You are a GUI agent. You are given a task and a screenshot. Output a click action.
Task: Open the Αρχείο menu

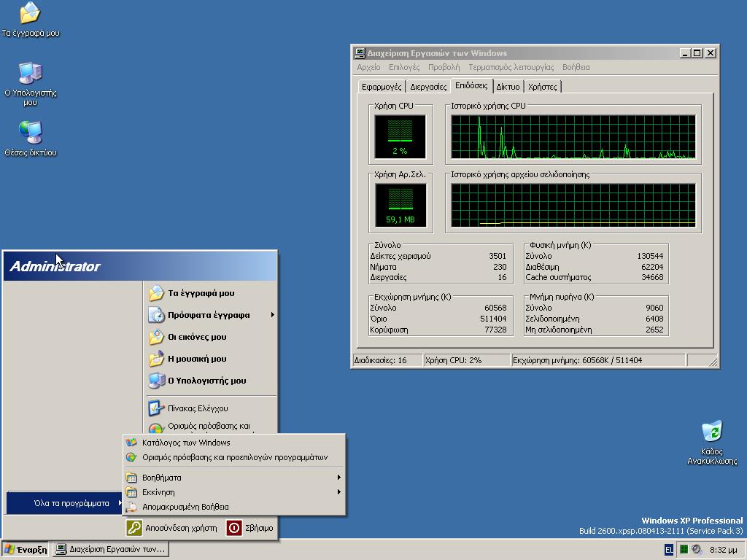[x=368, y=67]
